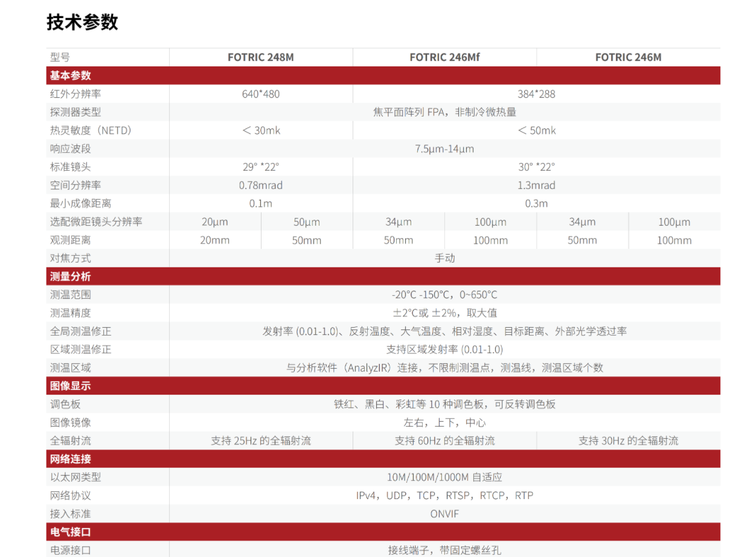756x557 pixels.
Task: Click the 技术参数 page heading
Action: click(x=82, y=22)
